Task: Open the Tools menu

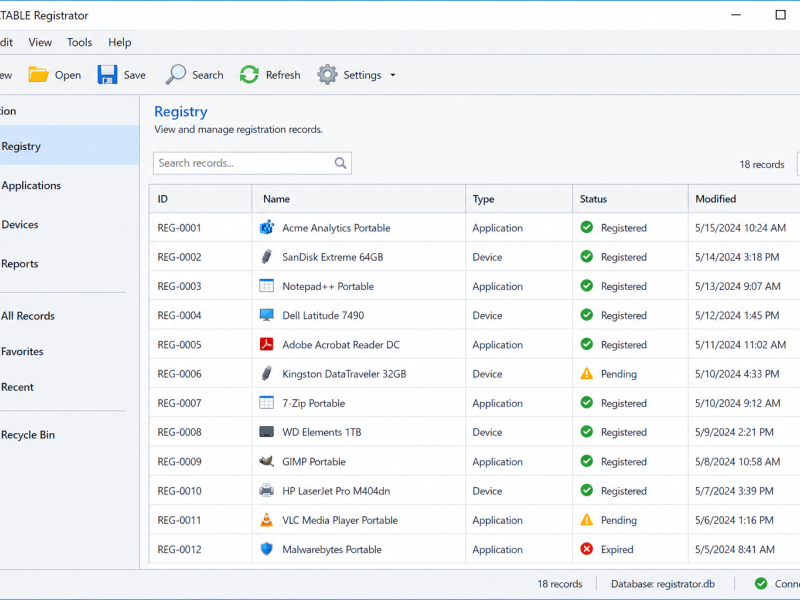Action: (x=79, y=42)
